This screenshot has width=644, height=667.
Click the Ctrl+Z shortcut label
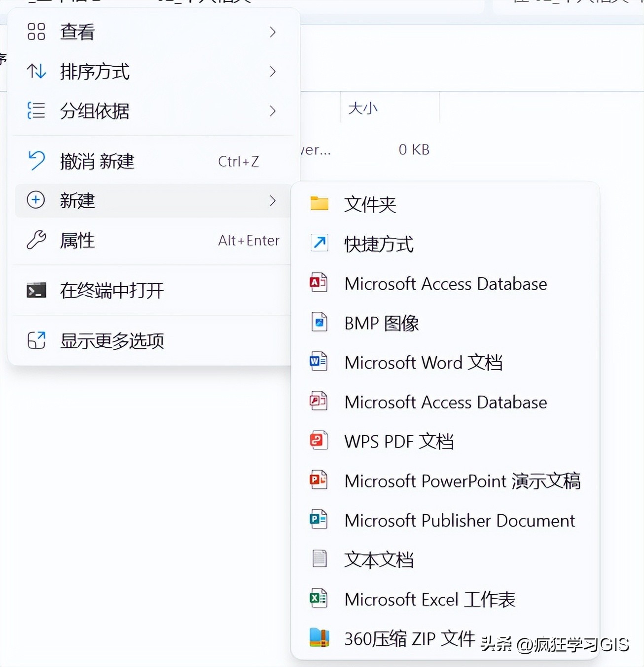pyautogui.click(x=238, y=161)
